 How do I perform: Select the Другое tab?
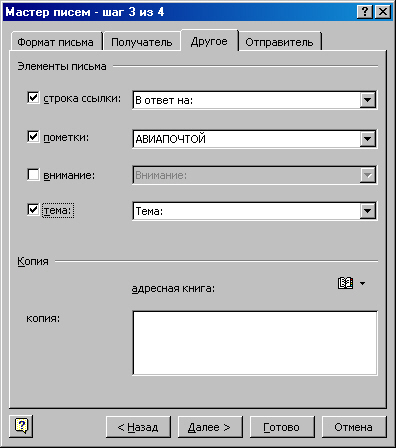209,41
